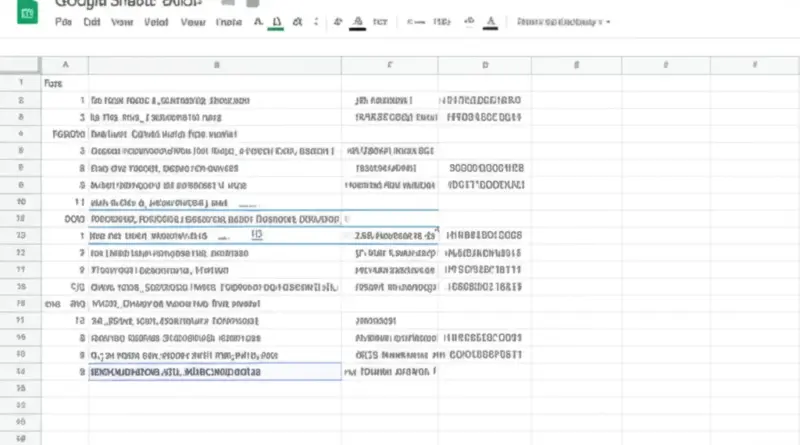
Task: Click the select-all corner box of the grid
Action: (x=20, y=65)
